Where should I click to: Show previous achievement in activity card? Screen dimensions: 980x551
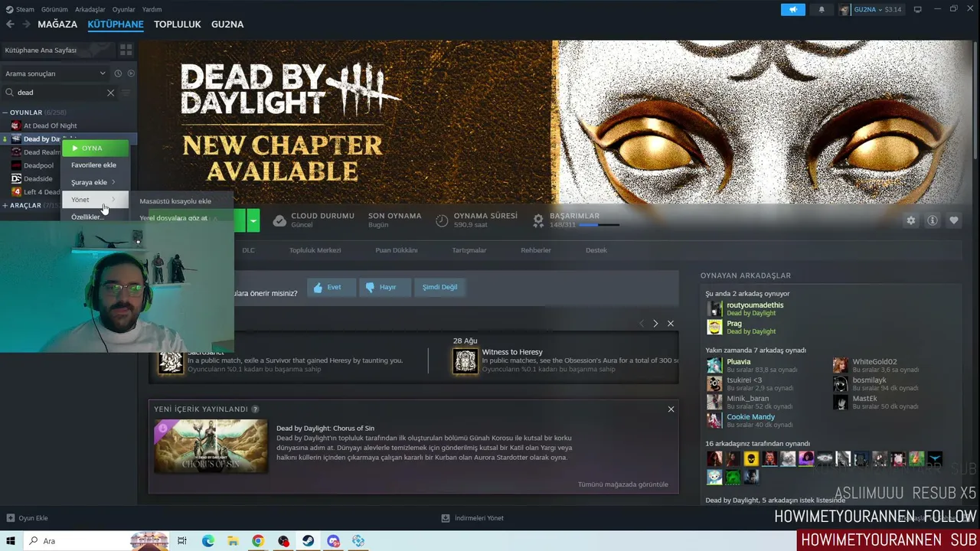point(642,324)
